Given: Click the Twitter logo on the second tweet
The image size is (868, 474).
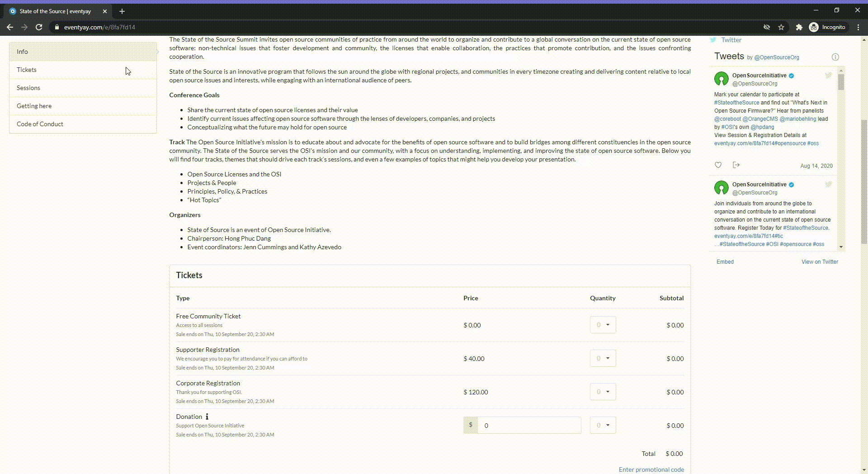Looking at the screenshot, I should (828, 184).
